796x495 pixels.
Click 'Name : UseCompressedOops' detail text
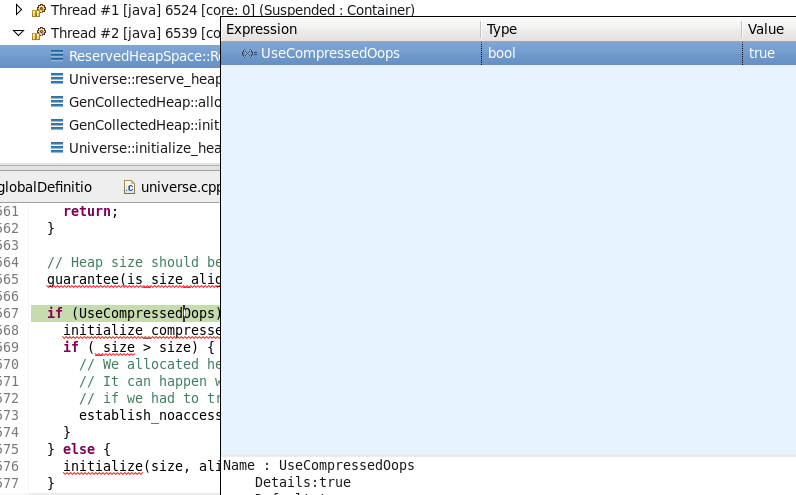[319, 466]
